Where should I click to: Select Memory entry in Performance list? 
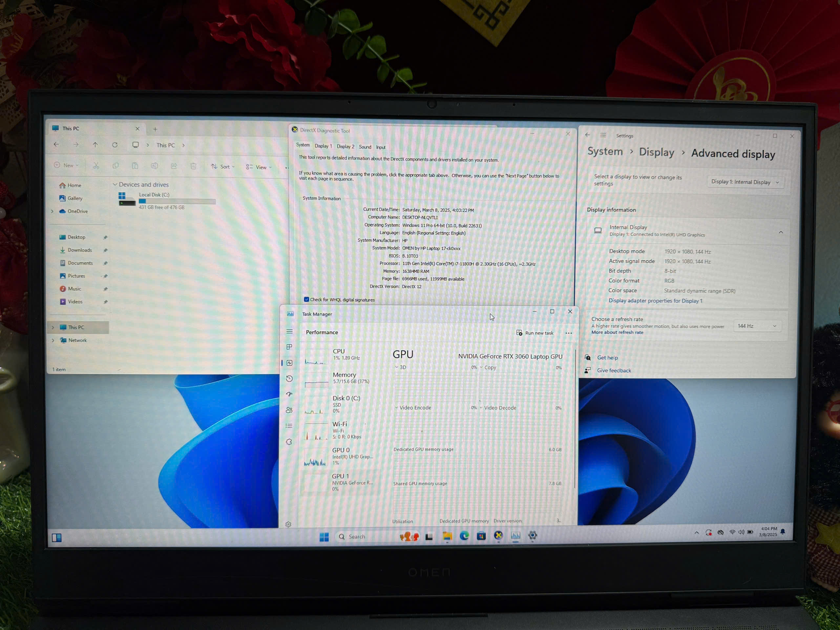click(x=340, y=378)
